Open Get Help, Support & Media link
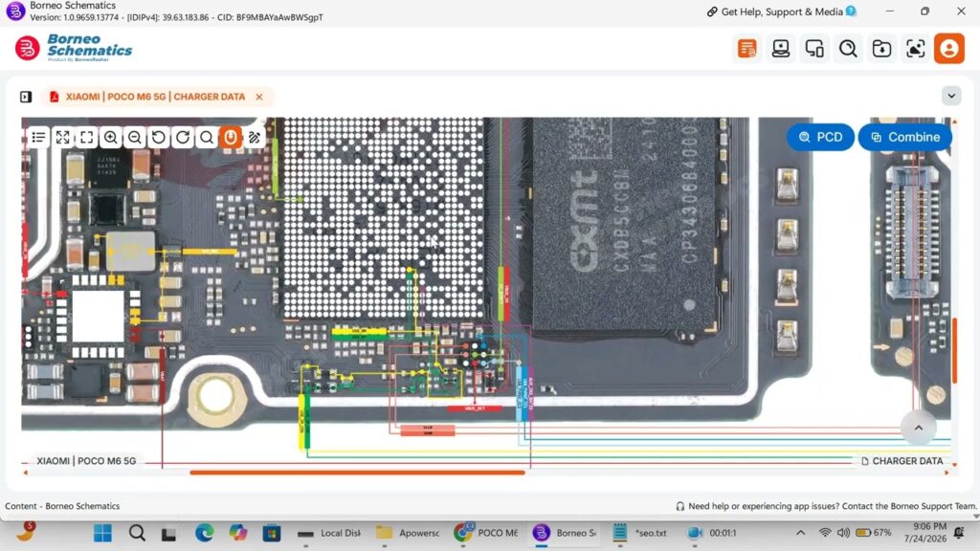This screenshot has width=980, height=551. 781,11
